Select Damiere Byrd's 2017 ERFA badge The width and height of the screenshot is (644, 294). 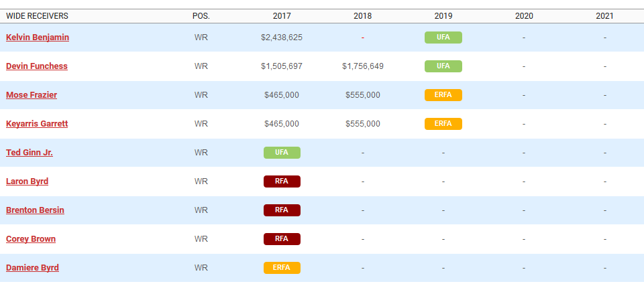(282, 268)
